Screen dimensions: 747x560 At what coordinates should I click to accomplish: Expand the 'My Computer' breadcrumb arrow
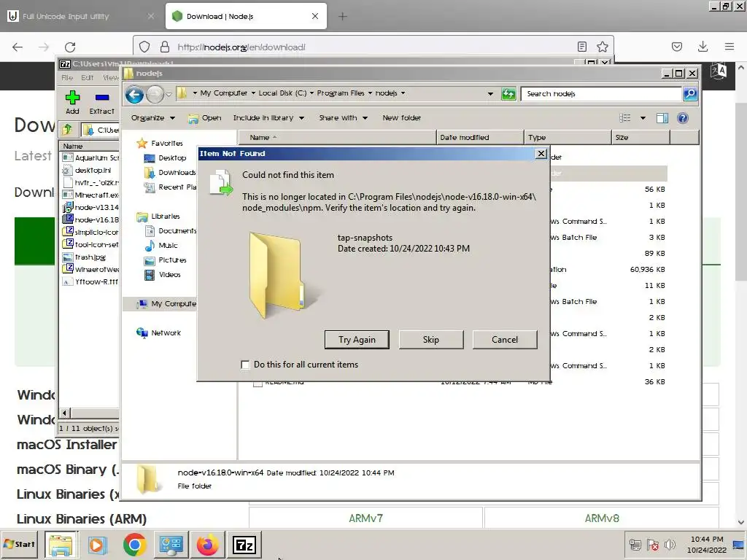pos(253,93)
